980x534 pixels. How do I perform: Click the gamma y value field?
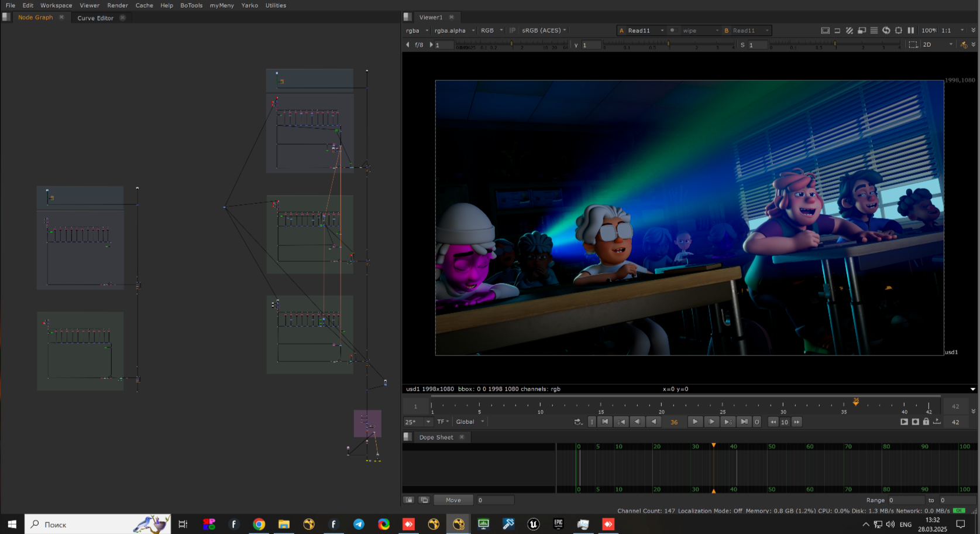[591, 44]
